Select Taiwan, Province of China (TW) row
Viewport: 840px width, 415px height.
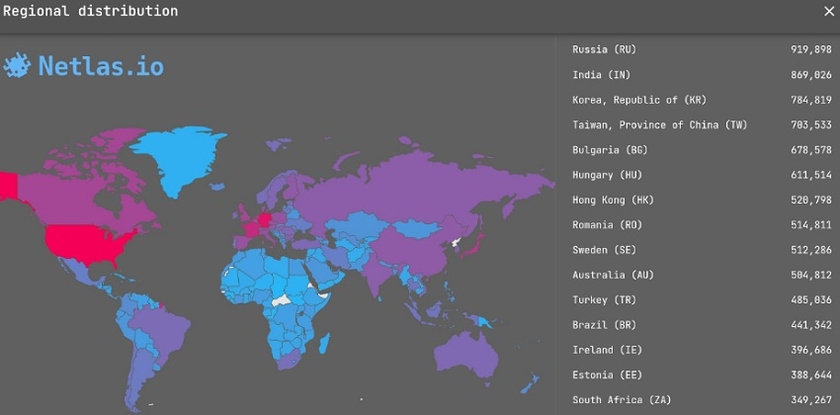[659, 125]
